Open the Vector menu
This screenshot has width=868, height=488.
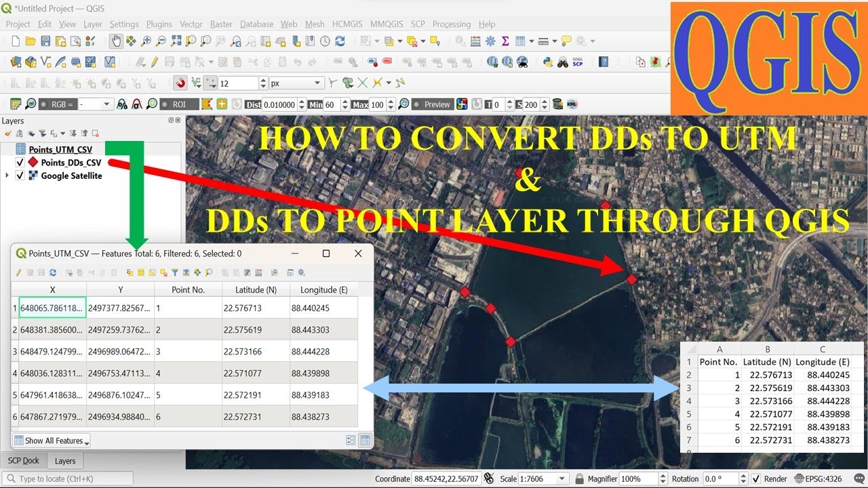(x=191, y=24)
